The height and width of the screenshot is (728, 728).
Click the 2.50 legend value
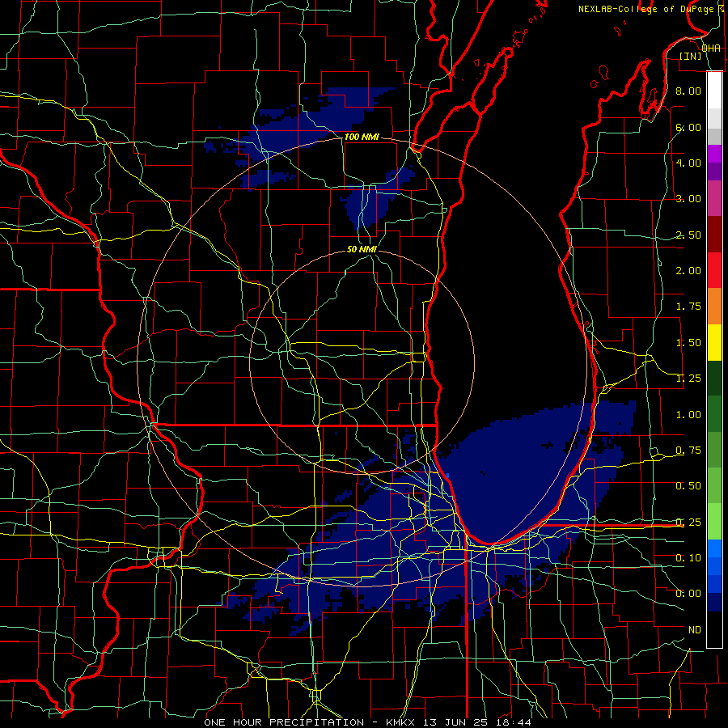click(688, 235)
